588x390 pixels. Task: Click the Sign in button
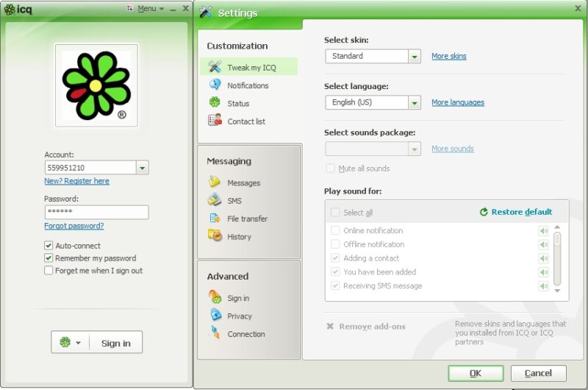click(115, 343)
